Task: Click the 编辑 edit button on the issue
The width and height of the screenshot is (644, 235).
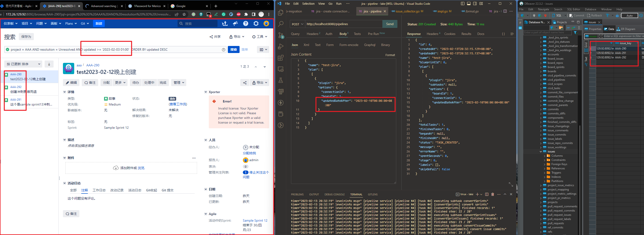Action: coord(71,83)
